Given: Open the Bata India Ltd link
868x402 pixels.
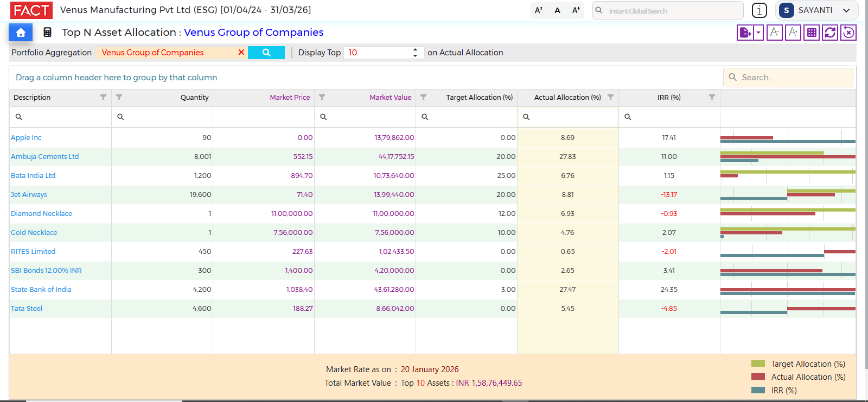Looking at the screenshot, I should click(33, 176).
